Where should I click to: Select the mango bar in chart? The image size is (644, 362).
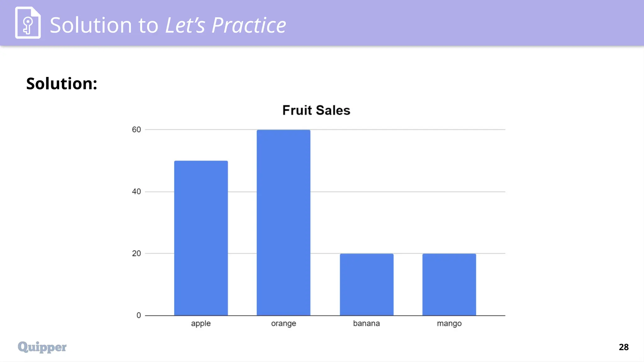[449, 284]
